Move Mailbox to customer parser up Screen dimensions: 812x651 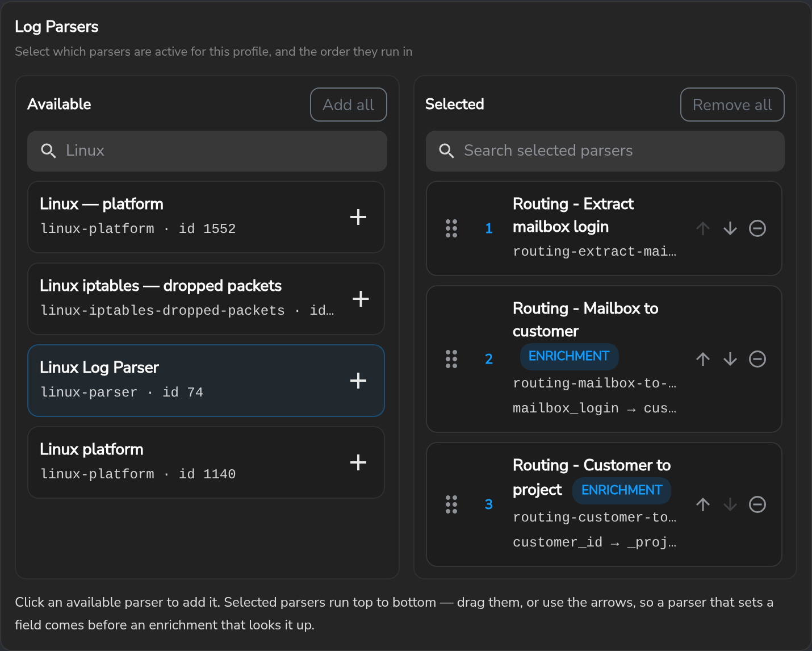[703, 359]
